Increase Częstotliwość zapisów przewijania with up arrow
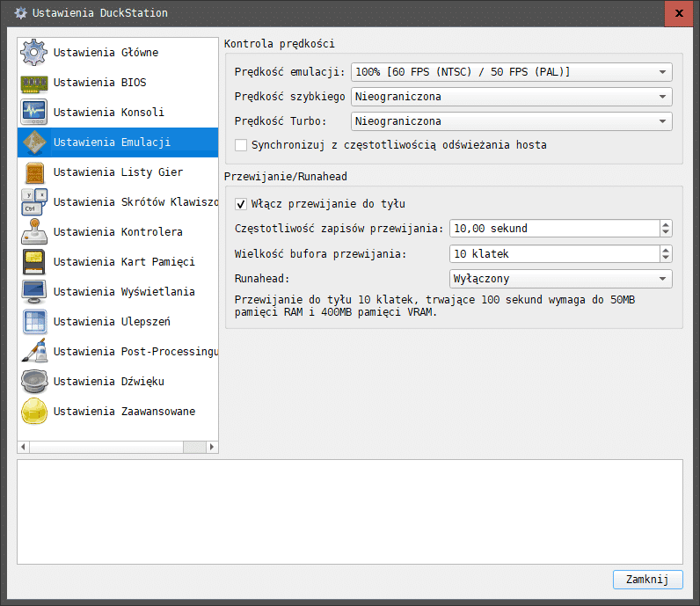This screenshot has height=606, width=700. 666,224
